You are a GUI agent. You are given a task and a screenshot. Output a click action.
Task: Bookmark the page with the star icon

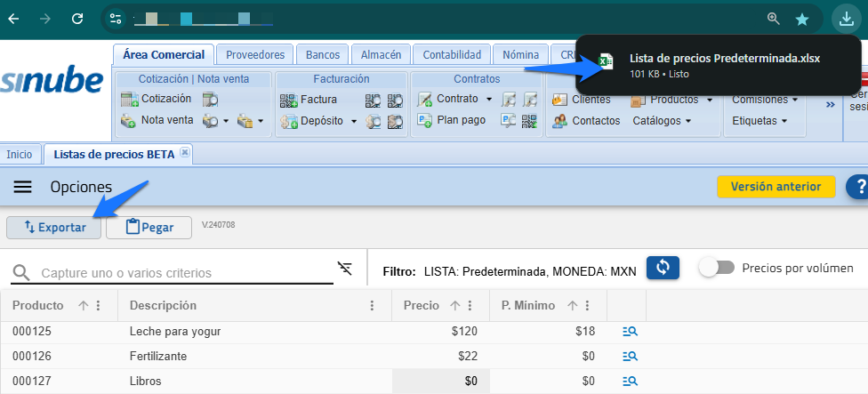coord(801,19)
